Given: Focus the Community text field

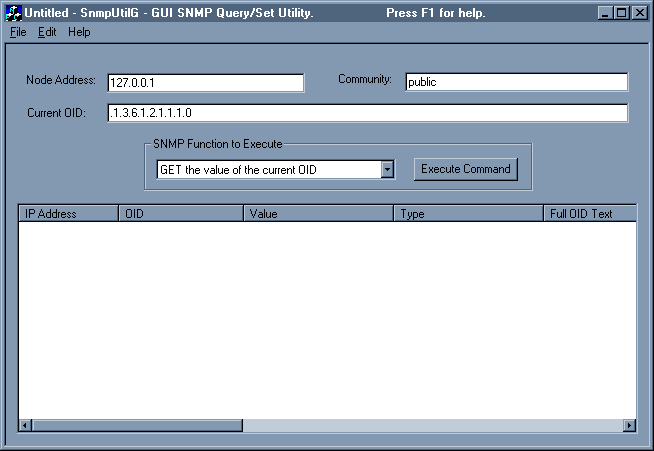Looking at the screenshot, I should (516, 82).
